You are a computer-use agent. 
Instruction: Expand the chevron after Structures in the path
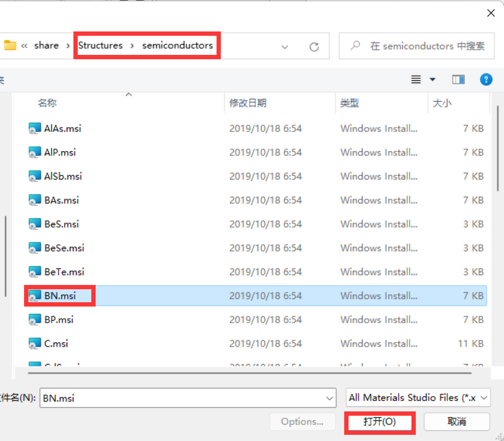pos(132,46)
